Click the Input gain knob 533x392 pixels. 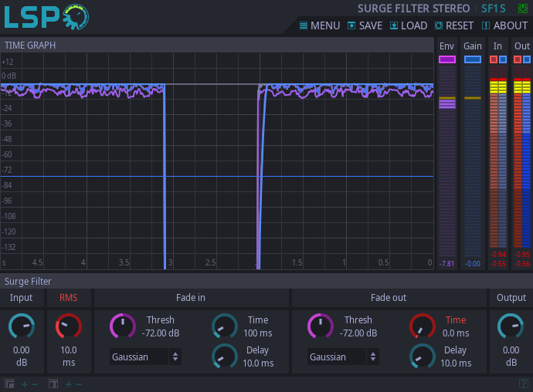click(x=22, y=326)
